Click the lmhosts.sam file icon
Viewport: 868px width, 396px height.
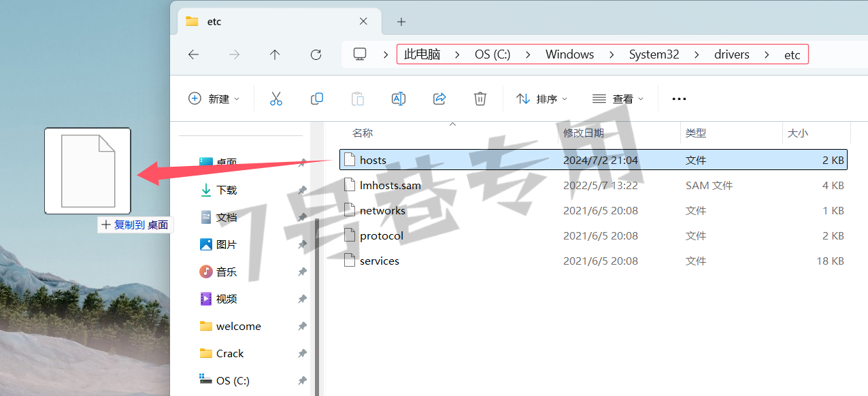(350, 185)
